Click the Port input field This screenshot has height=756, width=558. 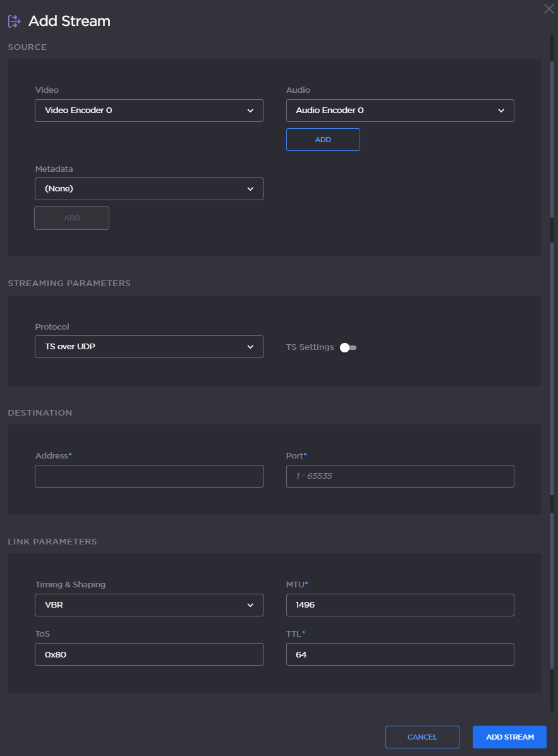click(x=400, y=476)
